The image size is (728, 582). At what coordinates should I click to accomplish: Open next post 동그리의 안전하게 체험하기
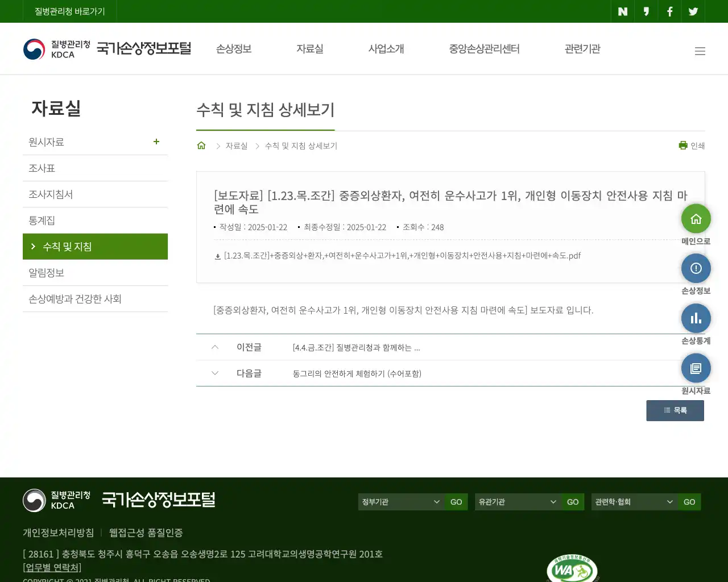pyautogui.click(x=357, y=373)
